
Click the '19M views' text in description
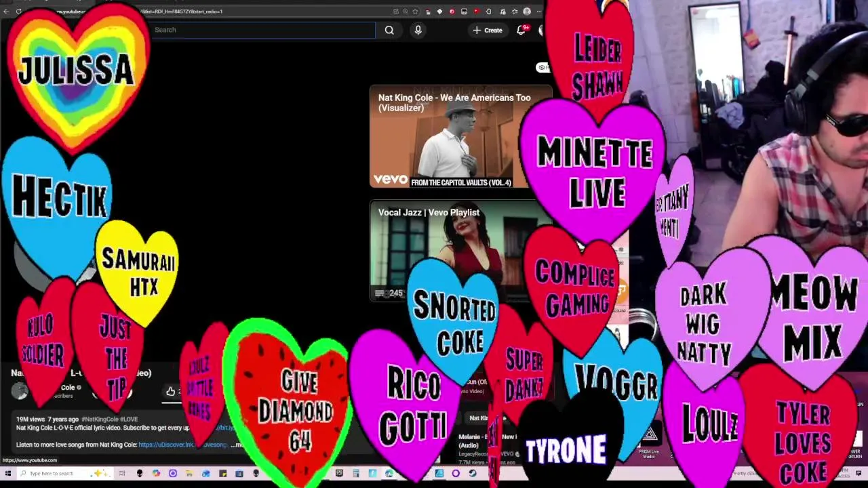click(31, 420)
